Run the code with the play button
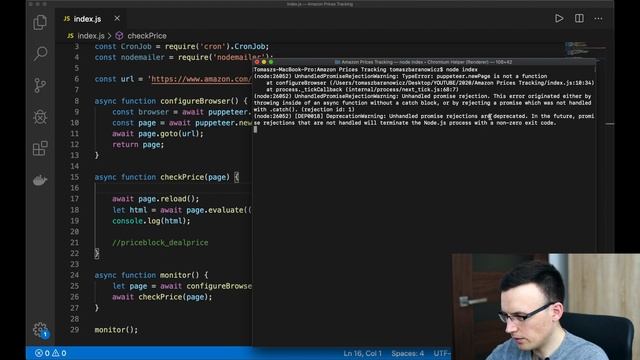 pos(559,18)
